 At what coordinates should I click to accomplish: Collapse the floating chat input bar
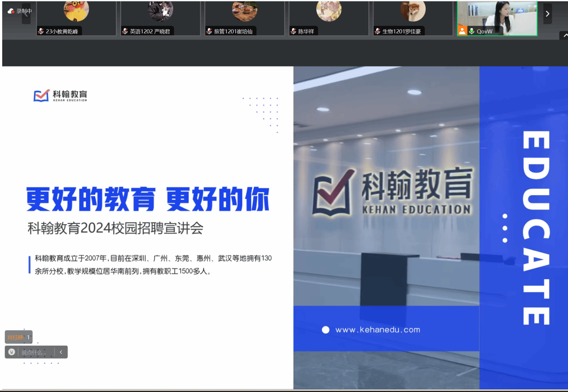[x=61, y=352]
